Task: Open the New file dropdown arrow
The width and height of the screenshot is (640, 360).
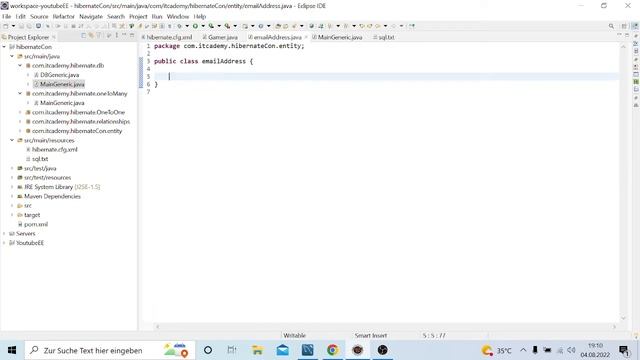Action: (13, 26)
